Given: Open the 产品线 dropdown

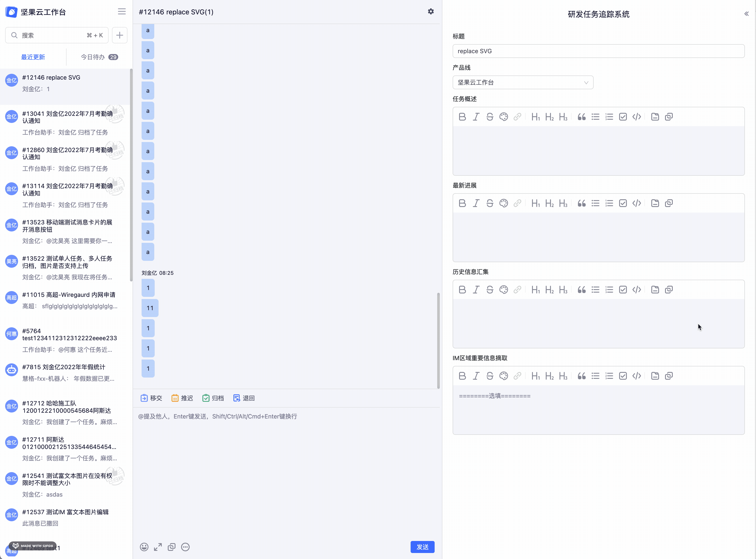Looking at the screenshot, I should (x=523, y=83).
